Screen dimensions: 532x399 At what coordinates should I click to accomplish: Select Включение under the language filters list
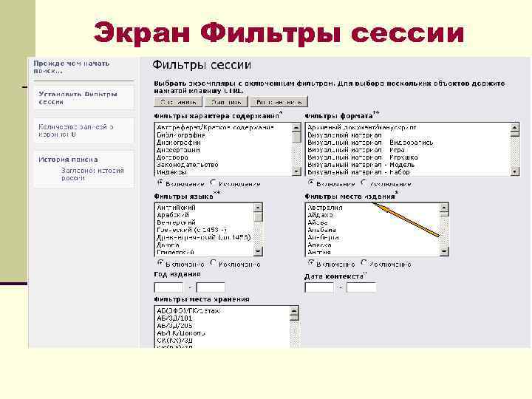tap(160, 262)
